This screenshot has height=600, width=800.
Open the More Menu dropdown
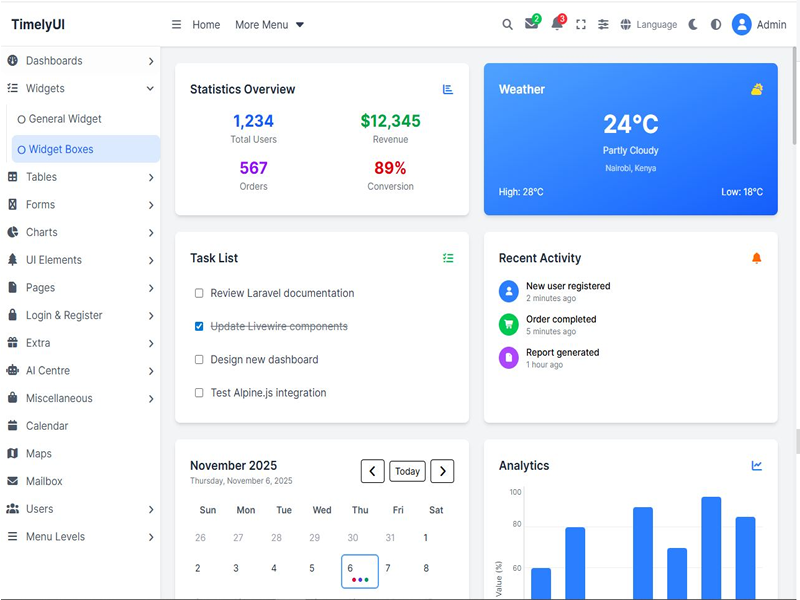tap(269, 25)
